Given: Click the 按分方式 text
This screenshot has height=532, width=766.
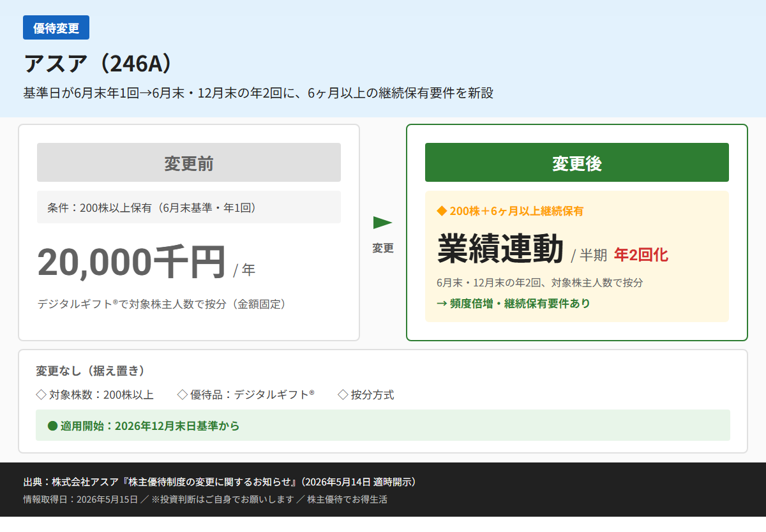Looking at the screenshot, I should [373, 395].
